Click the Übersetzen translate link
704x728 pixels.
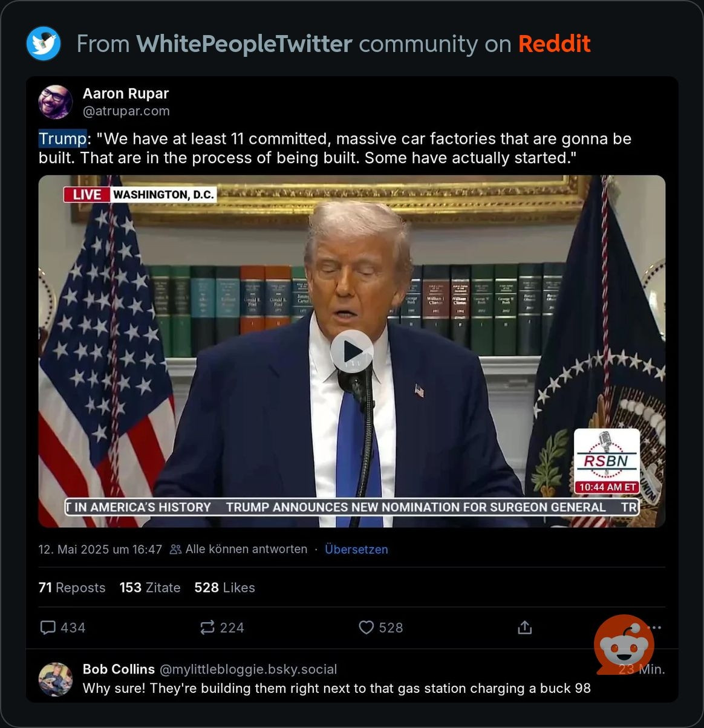tap(356, 550)
